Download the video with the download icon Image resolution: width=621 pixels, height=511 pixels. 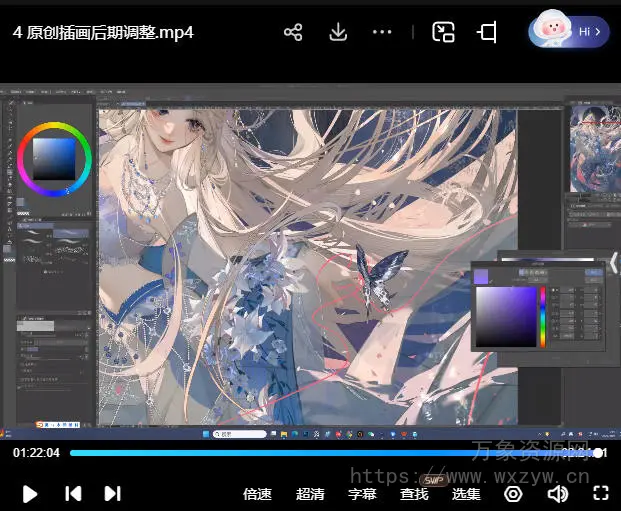(x=338, y=32)
